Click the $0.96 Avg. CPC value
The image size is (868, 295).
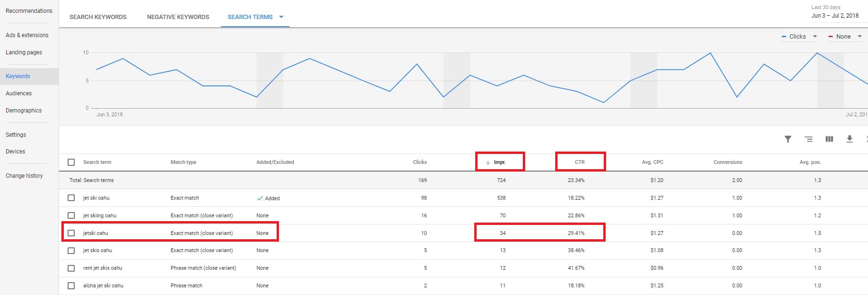657,268
